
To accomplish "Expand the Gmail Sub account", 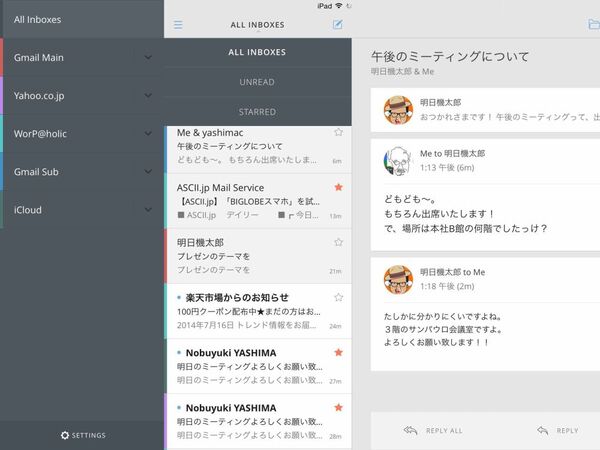I will 148,171.
